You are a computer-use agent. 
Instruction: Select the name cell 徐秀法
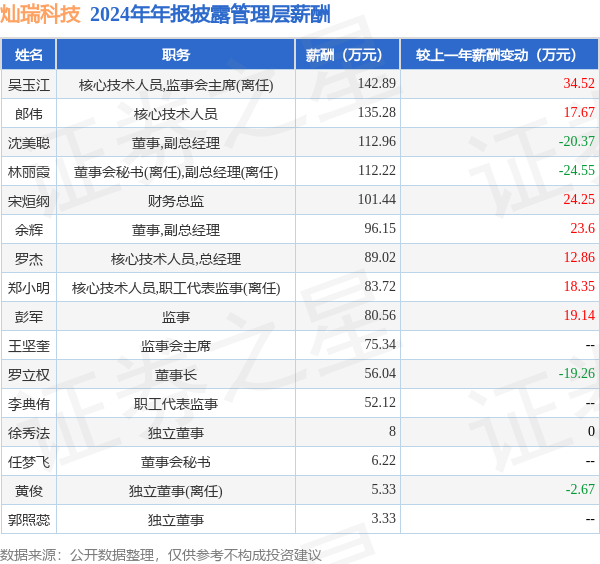pos(29,433)
